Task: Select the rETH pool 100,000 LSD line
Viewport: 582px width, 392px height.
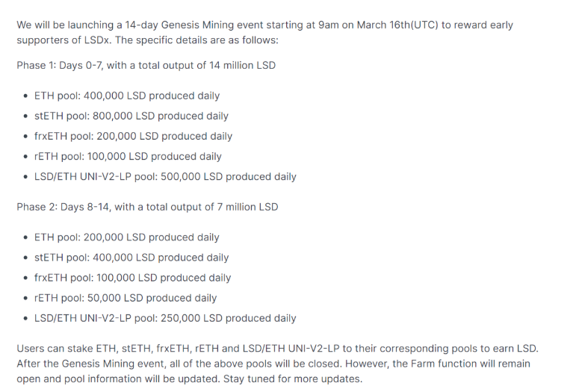Action: (x=128, y=157)
